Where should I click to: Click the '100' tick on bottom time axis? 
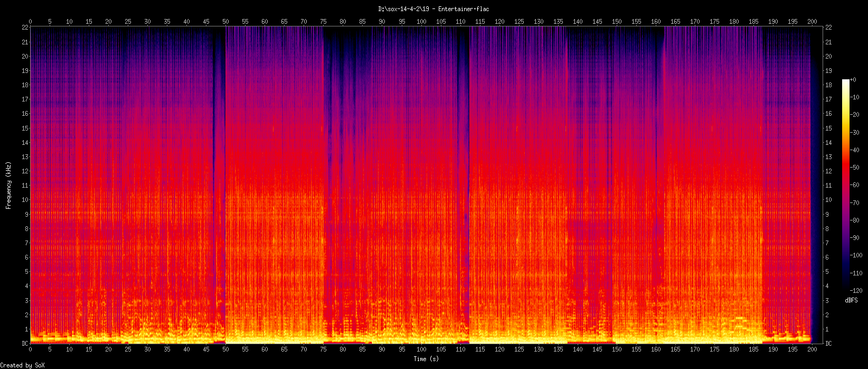421,349
